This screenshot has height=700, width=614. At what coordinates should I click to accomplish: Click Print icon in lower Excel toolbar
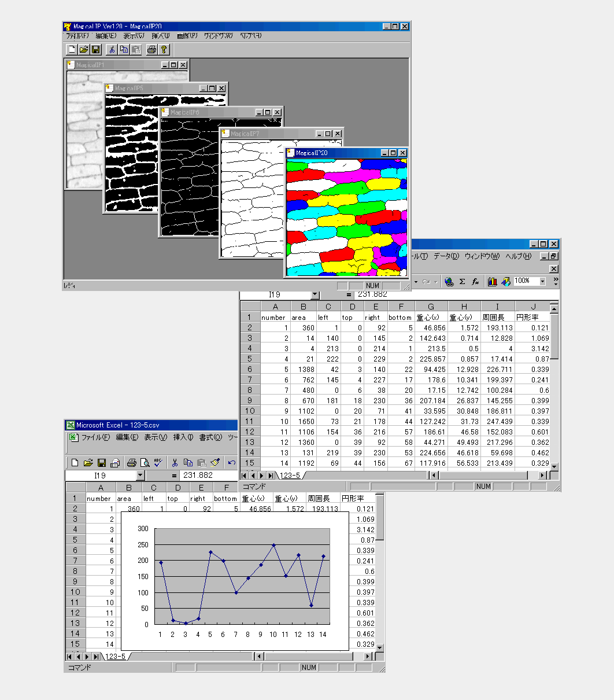point(131,463)
